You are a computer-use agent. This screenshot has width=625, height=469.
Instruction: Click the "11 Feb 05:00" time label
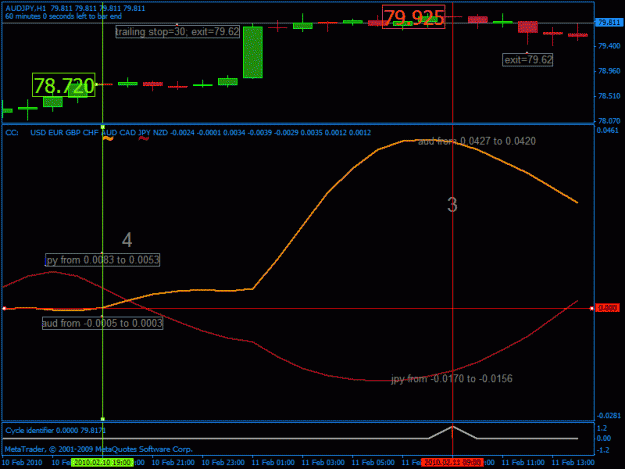[373, 462]
